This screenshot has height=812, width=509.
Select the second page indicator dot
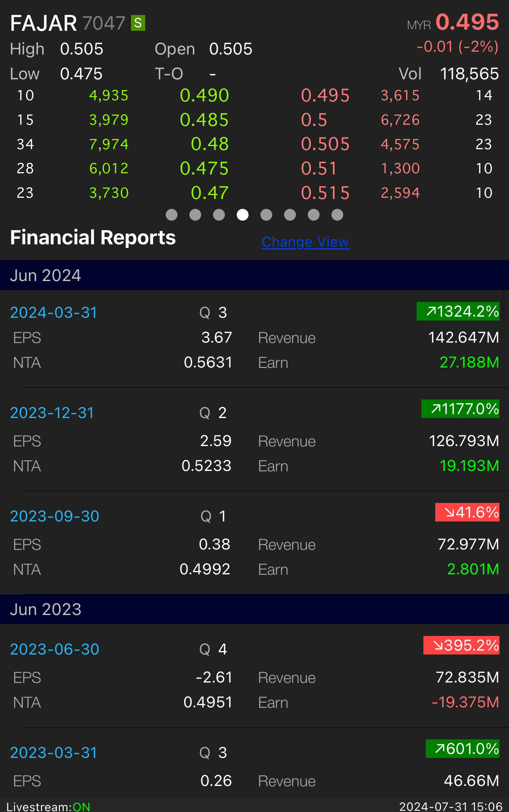195,215
